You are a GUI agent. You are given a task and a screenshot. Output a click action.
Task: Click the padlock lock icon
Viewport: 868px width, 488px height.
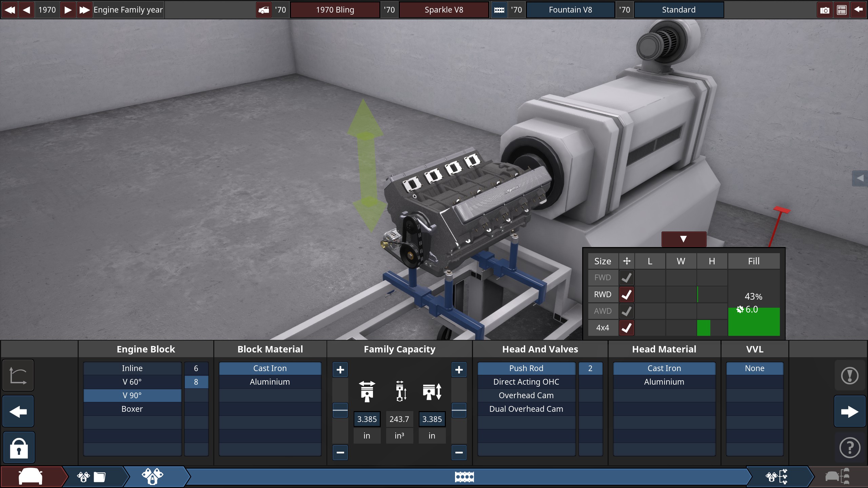(x=19, y=448)
